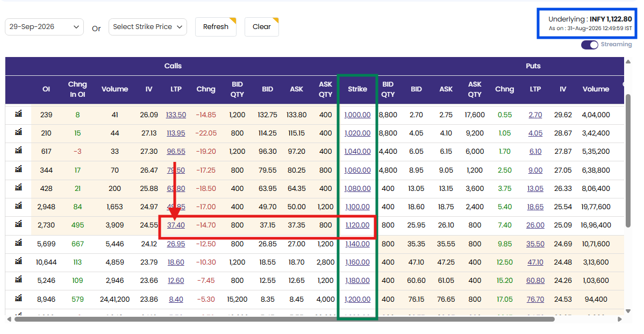Open call LTP 8.40 link
644x334 pixels.
(176, 300)
